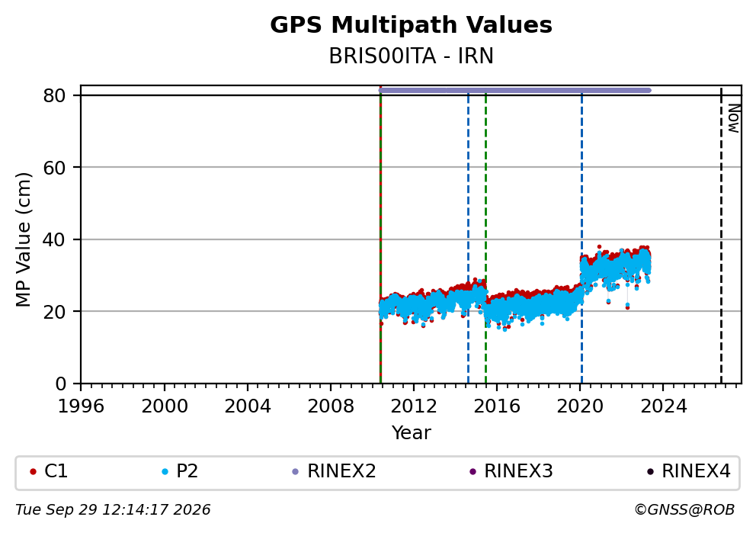
Task: Click the ©GNSS@ROB credit text
Action: click(684, 510)
